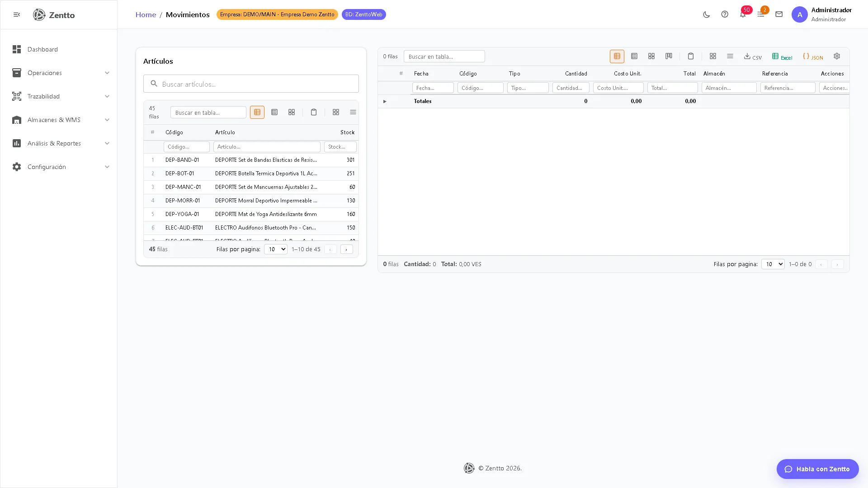Click the grid icon right of the movements clipboard
868x488 pixels.
[x=713, y=56]
